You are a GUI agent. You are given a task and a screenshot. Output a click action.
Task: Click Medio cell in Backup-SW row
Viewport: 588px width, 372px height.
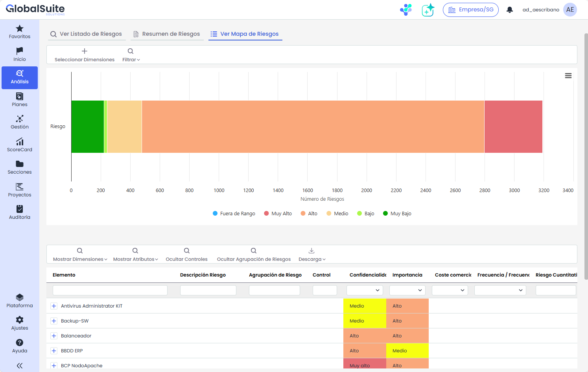click(365, 321)
